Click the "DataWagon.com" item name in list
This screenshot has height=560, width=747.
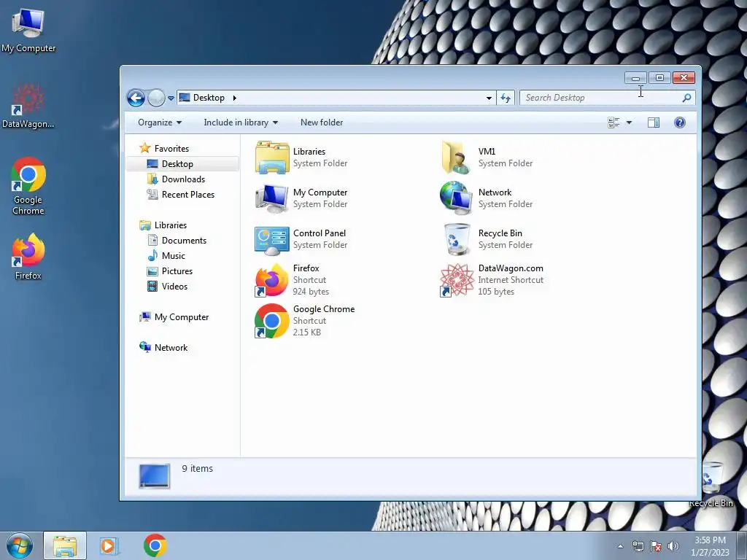[x=511, y=268]
